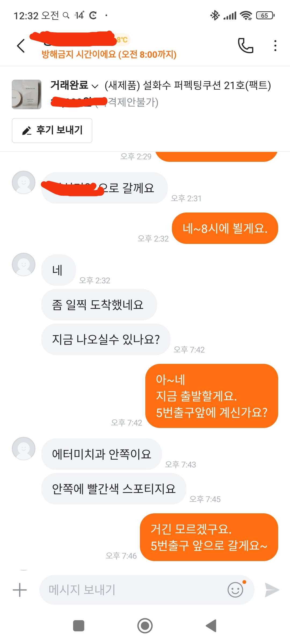Tap the Android home circle button

click(x=145, y=626)
